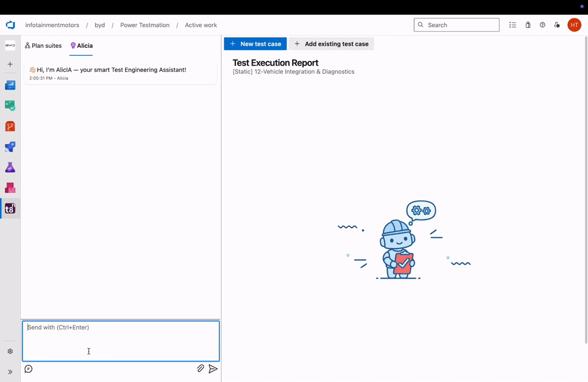
Task: Open the Help question mark icon
Action: [542, 25]
